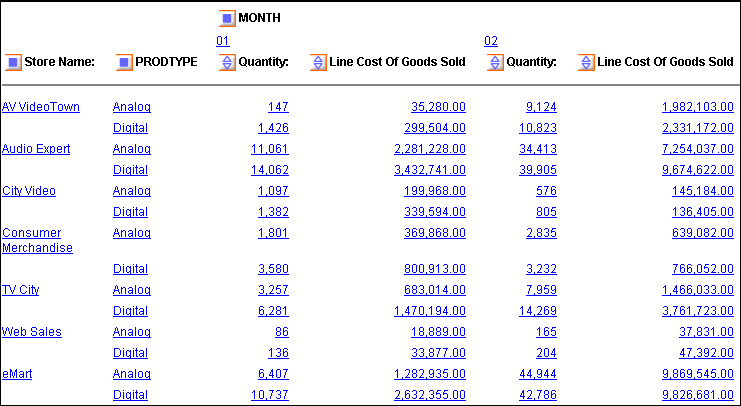Click cost value 2,281,228.00
Image resolution: width=741 pixels, height=406 pixels.
[430, 149]
